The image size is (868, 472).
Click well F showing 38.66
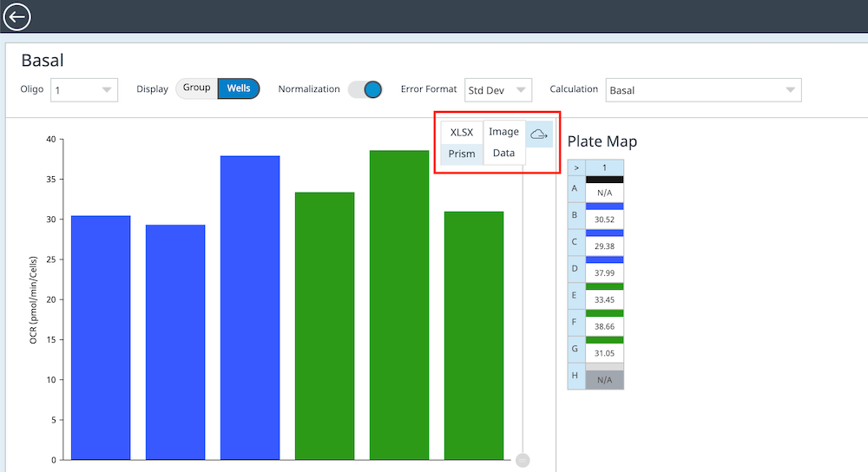tap(604, 326)
